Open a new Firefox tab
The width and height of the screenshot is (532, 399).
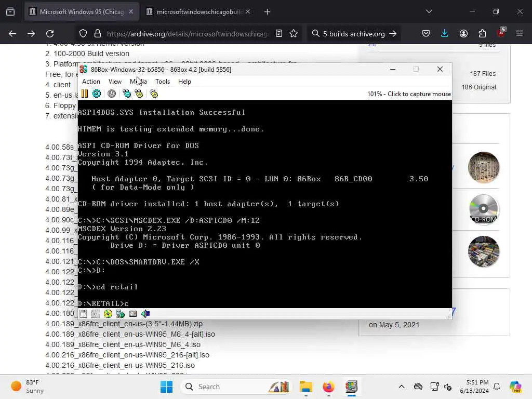(268, 12)
